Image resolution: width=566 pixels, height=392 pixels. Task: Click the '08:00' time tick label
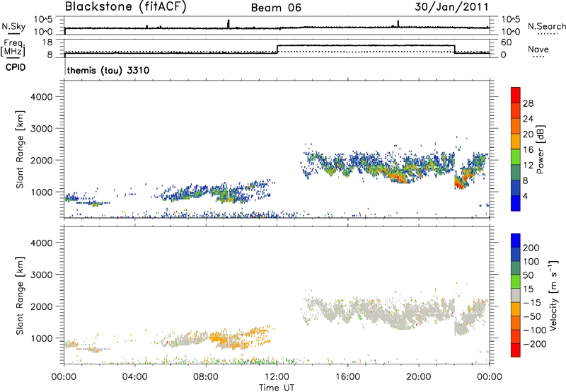tap(206, 377)
